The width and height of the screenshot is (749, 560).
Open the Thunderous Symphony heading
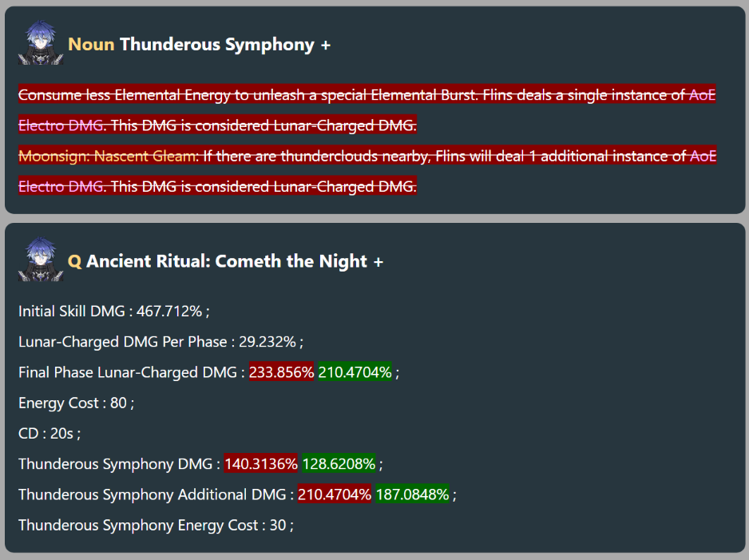[217, 45]
